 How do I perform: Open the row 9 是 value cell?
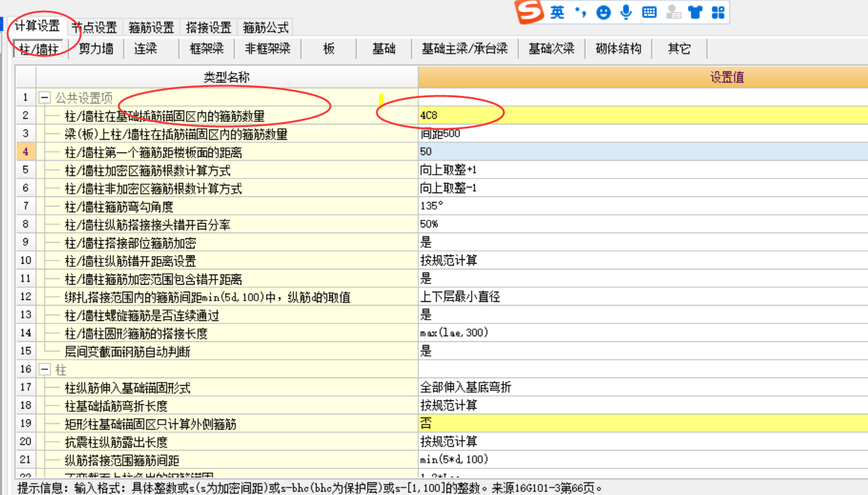pyautogui.click(x=643, y=243)
